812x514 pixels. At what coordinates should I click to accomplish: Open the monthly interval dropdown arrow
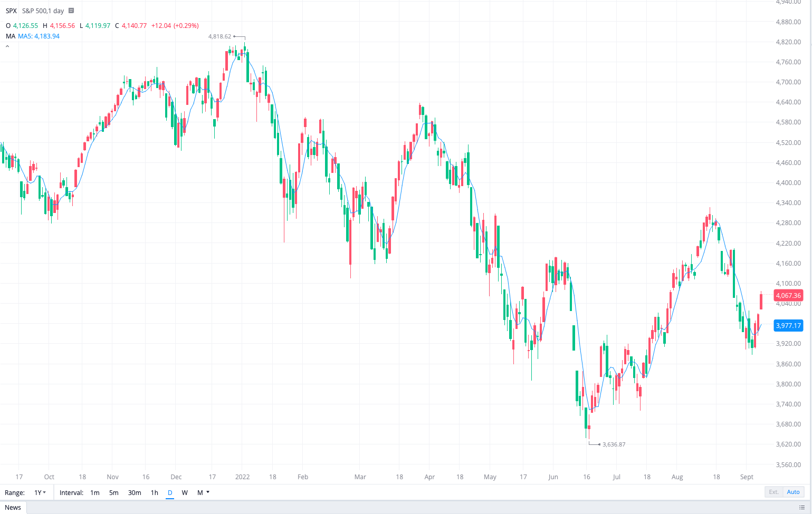(x=207, y=492)
